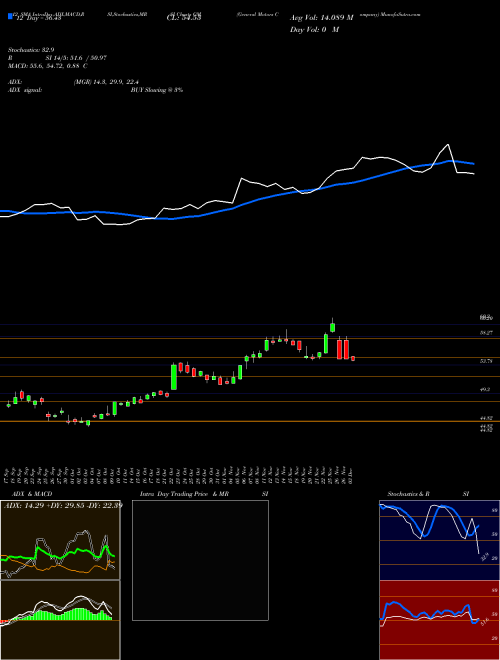Click the highest green candle on the chart

[332, 326]
